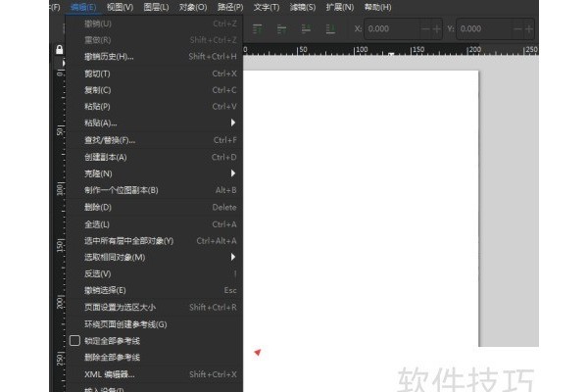Screen dimensions: 588x392
Task: Expand the 选取相同对象(M) submenu arrow
Action: tap(233, 257)
